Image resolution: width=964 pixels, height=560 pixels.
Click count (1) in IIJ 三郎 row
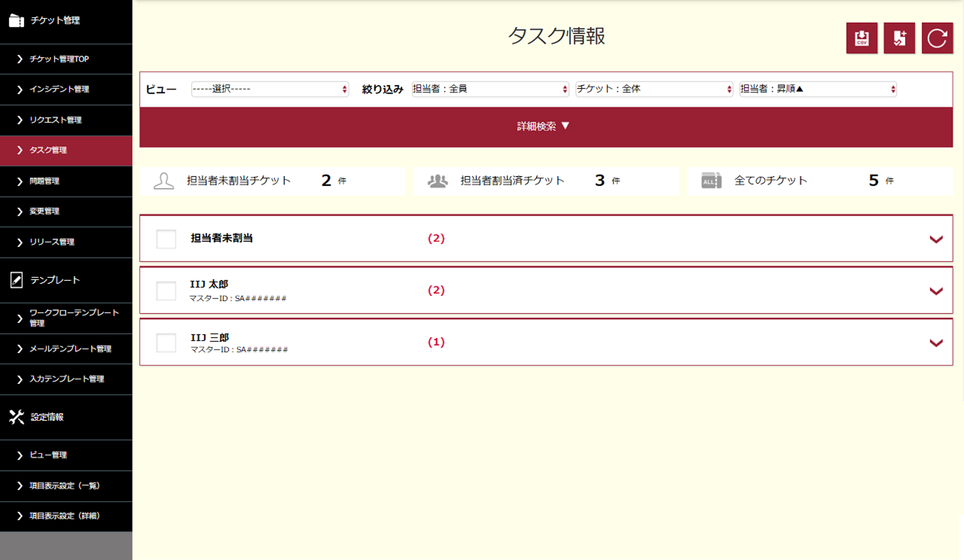(436, 342)
